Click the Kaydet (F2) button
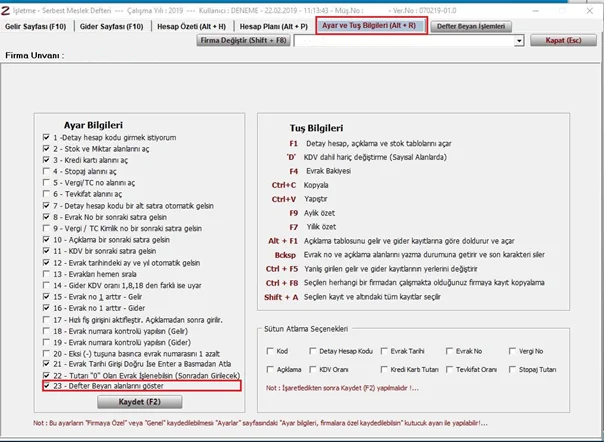Viewport: 604px width, 442px height. tap(139, 402)
